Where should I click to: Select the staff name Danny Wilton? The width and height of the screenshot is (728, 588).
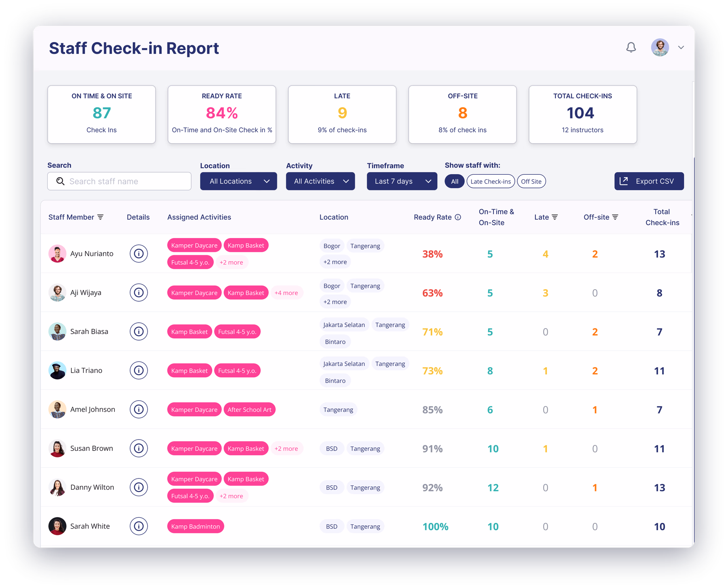click(92, 487)
